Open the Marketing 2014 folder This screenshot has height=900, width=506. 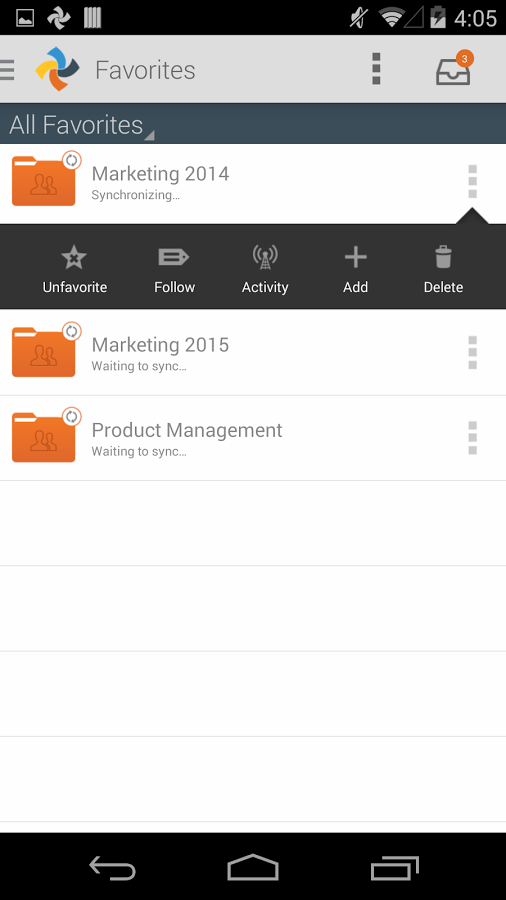[x=253, y=184]
